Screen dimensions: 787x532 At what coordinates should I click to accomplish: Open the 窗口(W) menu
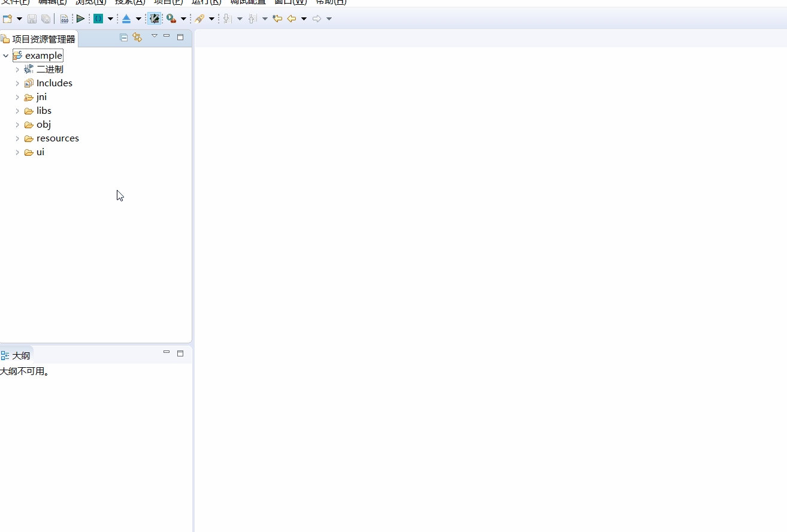(x=290, y=2)
